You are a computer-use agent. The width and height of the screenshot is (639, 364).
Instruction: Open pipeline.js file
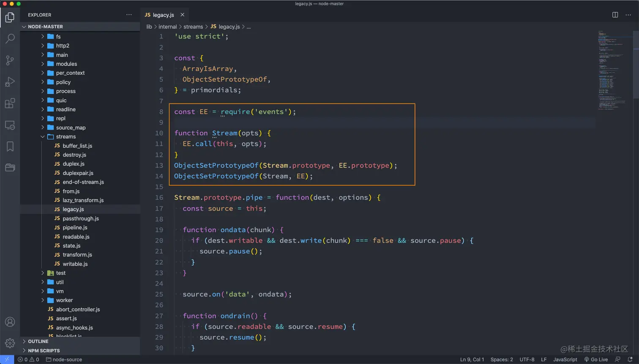(x=80, y=228)
